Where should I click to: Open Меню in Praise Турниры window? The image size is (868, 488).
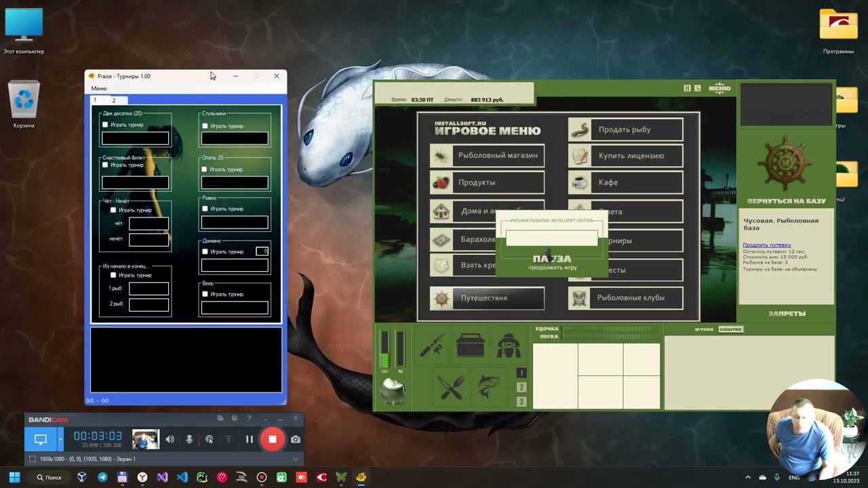[x=99, y=88]
